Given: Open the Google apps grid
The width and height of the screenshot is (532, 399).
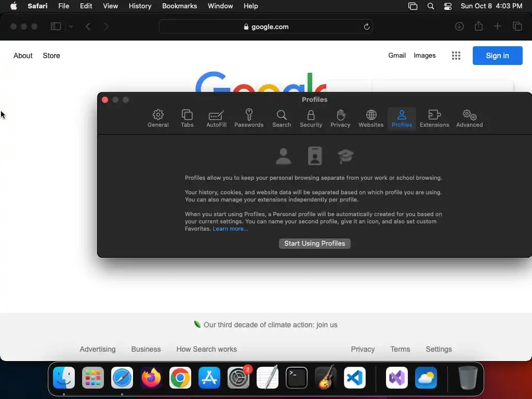Looking at the screenshot, I should tap(456, 56).
